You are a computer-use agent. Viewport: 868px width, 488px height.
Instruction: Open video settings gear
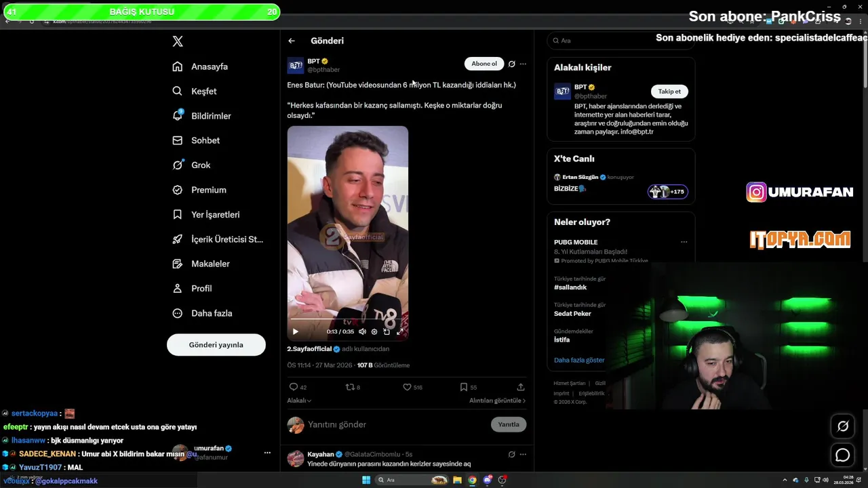(374, 331)
